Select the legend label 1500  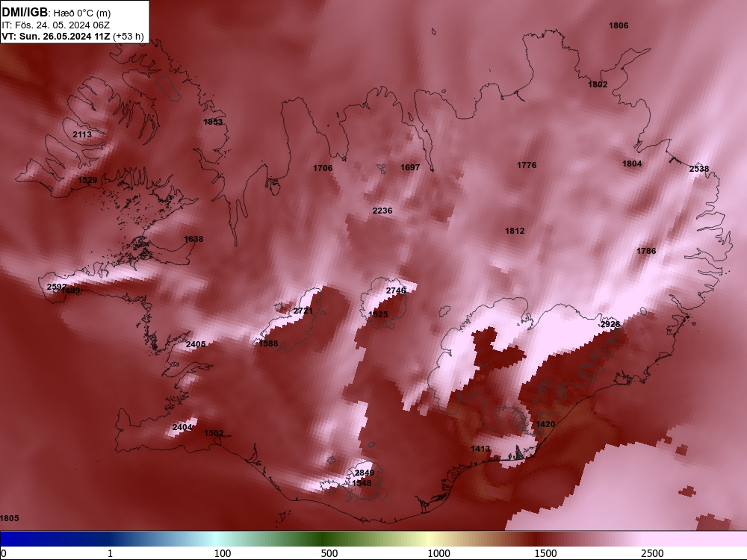[x=545, y=553]
